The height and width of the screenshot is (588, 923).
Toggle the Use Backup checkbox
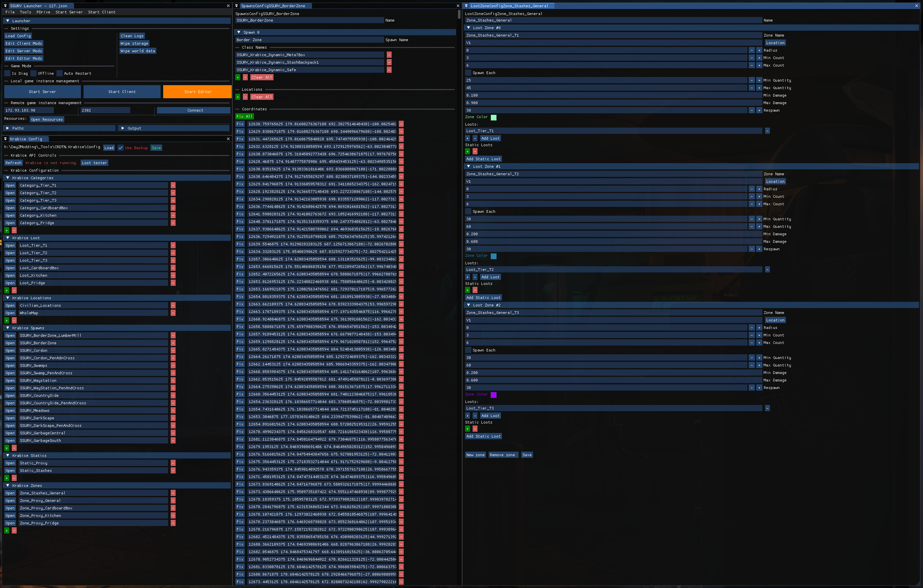click(x=121, y=148)
